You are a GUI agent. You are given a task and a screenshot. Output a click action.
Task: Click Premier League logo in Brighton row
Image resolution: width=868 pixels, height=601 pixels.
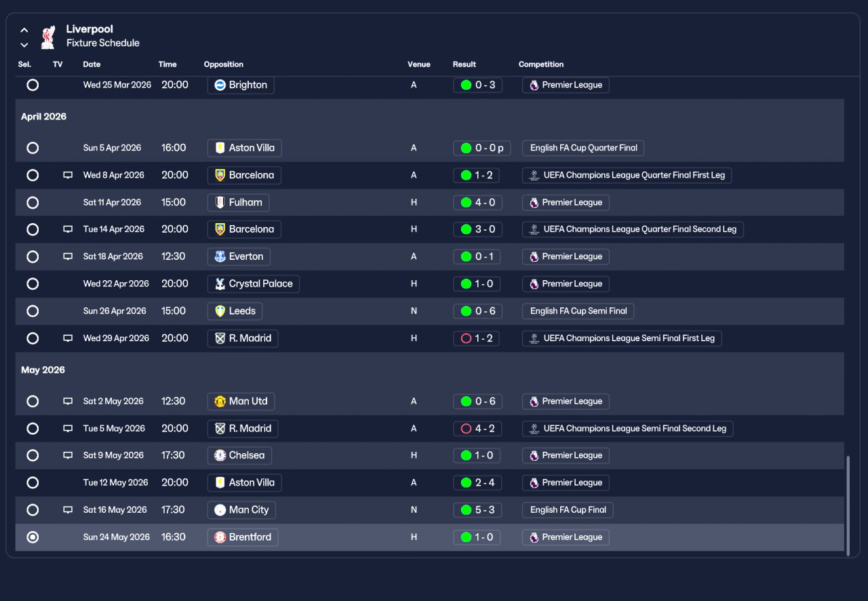[534, 85]
